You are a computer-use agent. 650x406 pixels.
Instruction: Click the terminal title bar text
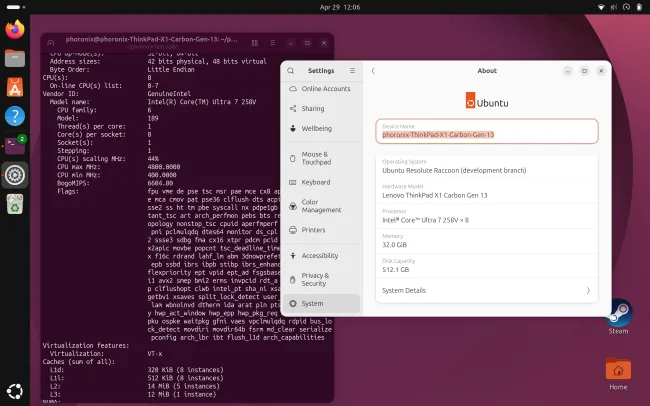click(151, 39)
